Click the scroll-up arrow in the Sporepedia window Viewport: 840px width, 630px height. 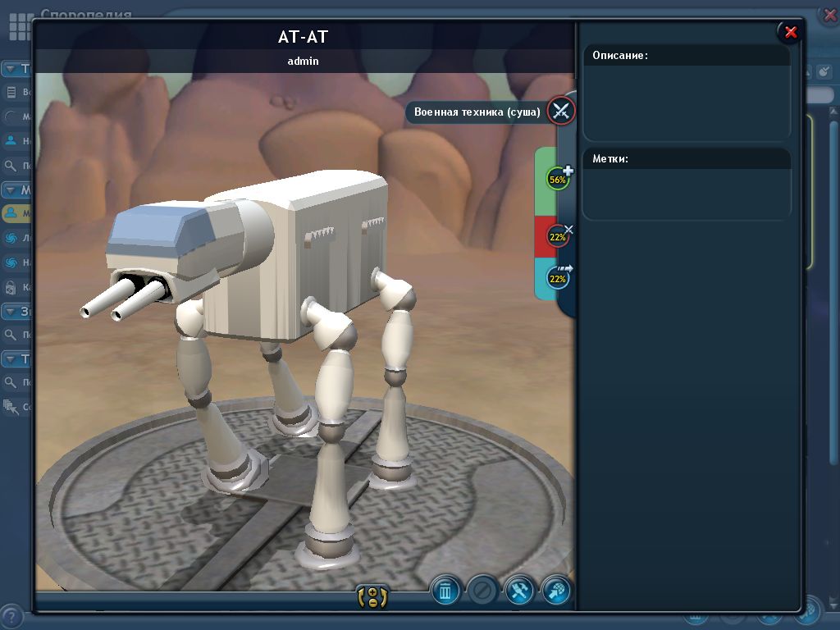tap(833, 111)
